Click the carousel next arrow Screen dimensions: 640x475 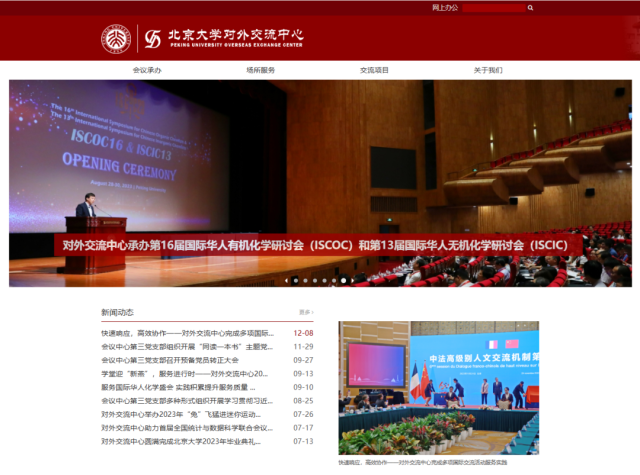(353, 280)
